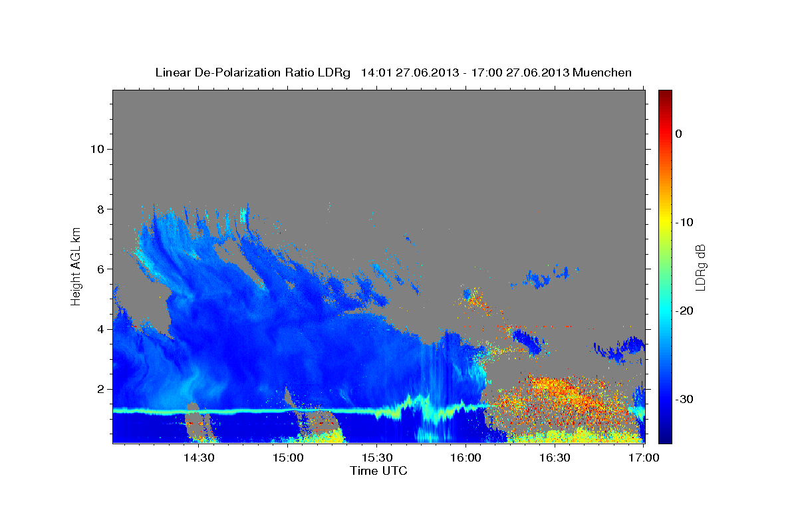This screenshot has height=532, width=798.
Task: Click the 'LDRg dB' colorbar label
Action: (700, 267)
